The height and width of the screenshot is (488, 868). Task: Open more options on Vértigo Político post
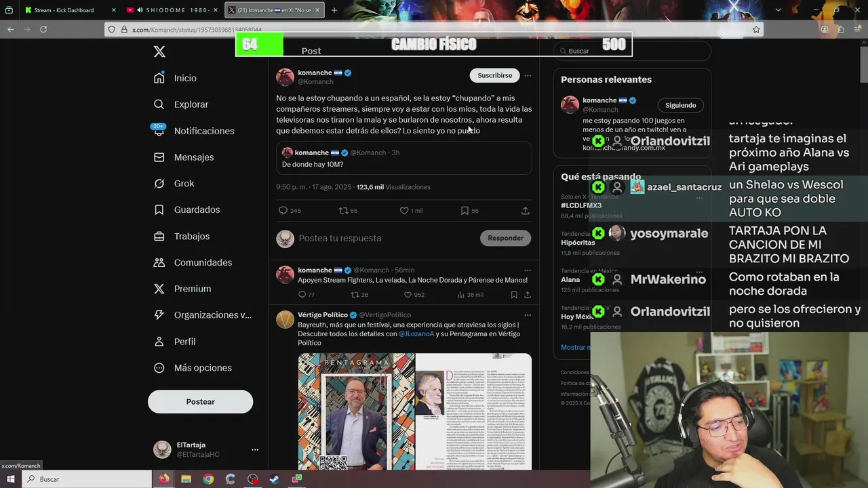(528, 315)
